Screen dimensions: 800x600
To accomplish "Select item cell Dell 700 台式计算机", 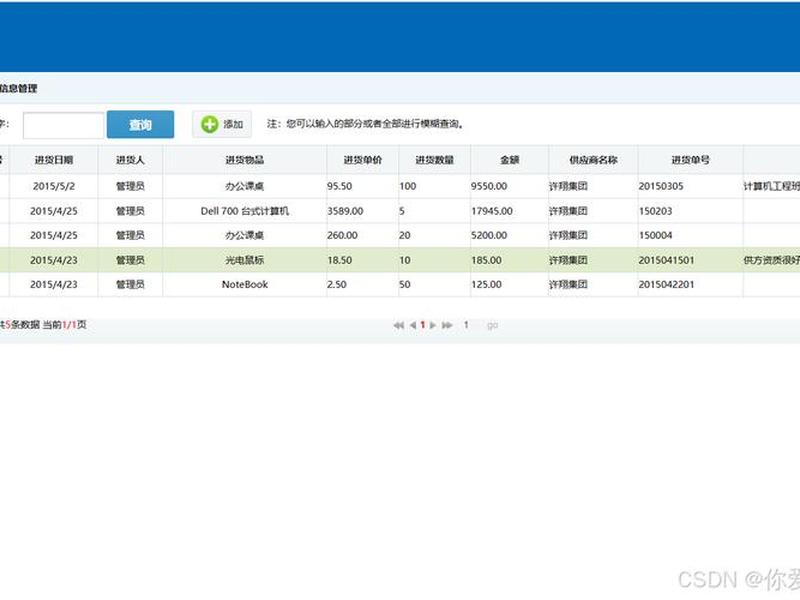I will (245, 211).
